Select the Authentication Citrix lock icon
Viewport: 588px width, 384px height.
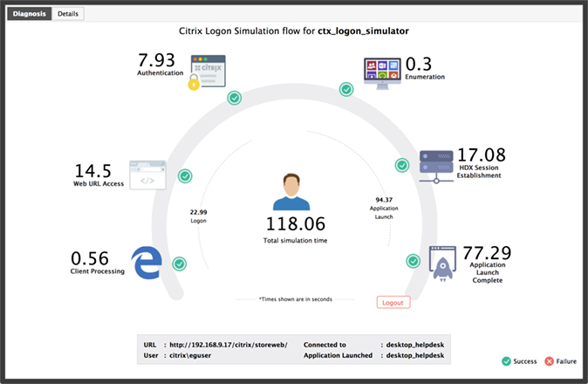[x=207, y=72]
